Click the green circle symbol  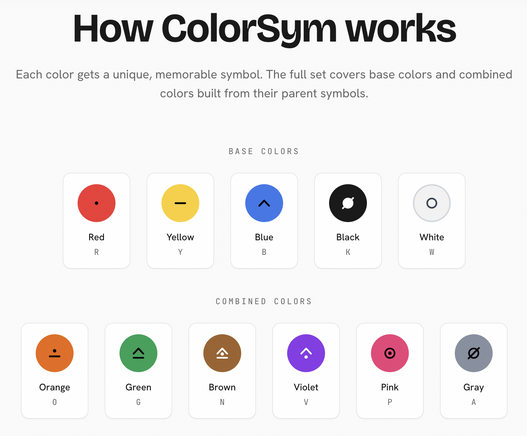pos(138,353)
